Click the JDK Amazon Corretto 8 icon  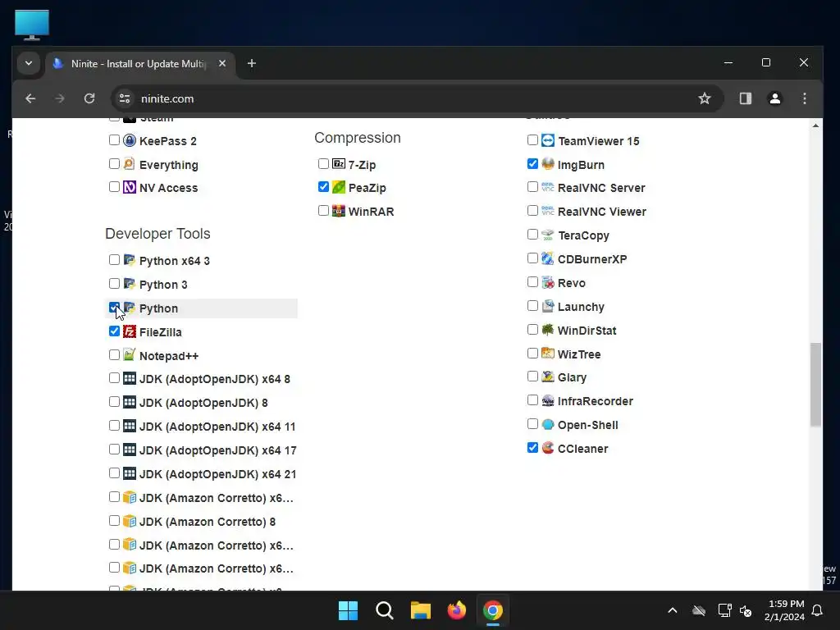click(x=129, y=521)
